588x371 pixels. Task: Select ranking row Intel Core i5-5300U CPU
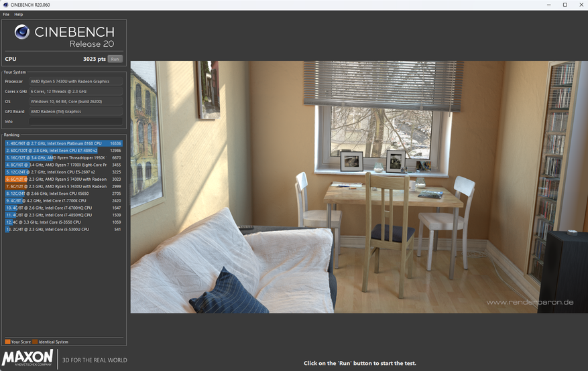(x=64, y=230)
